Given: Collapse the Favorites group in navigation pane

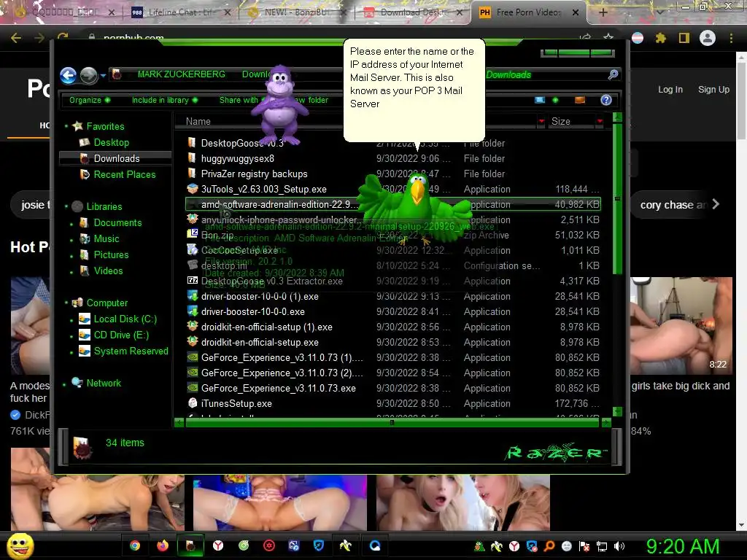Looking at the screenshot, I should pyautogui.click(x=66, y=126).
